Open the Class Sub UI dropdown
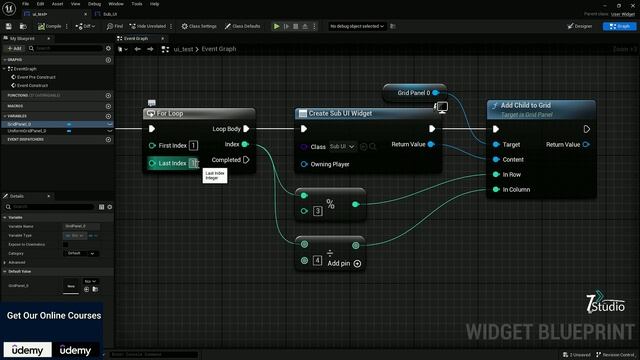 (x=342, y=147)
